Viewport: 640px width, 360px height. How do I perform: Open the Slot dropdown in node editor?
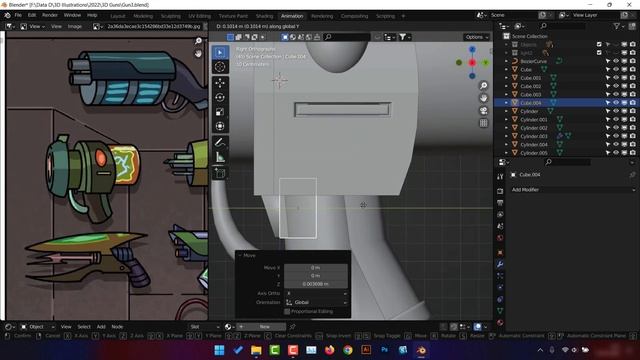point(205,327)
